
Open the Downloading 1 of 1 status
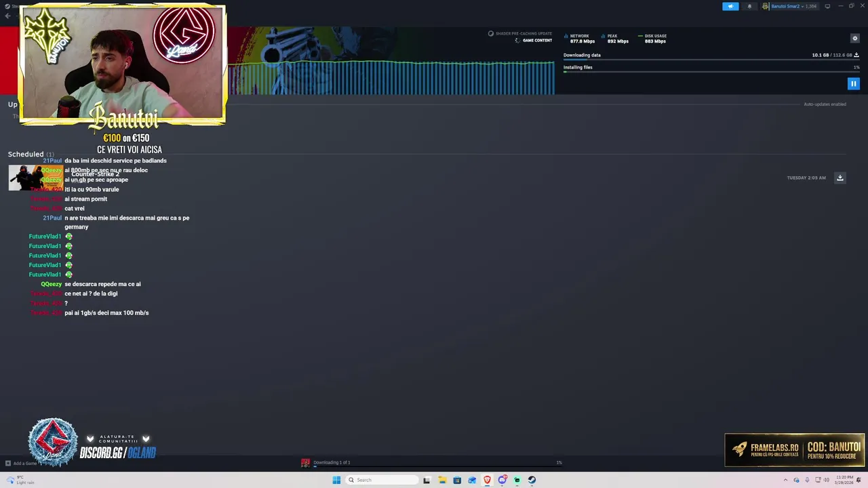(x=332, y=462)
